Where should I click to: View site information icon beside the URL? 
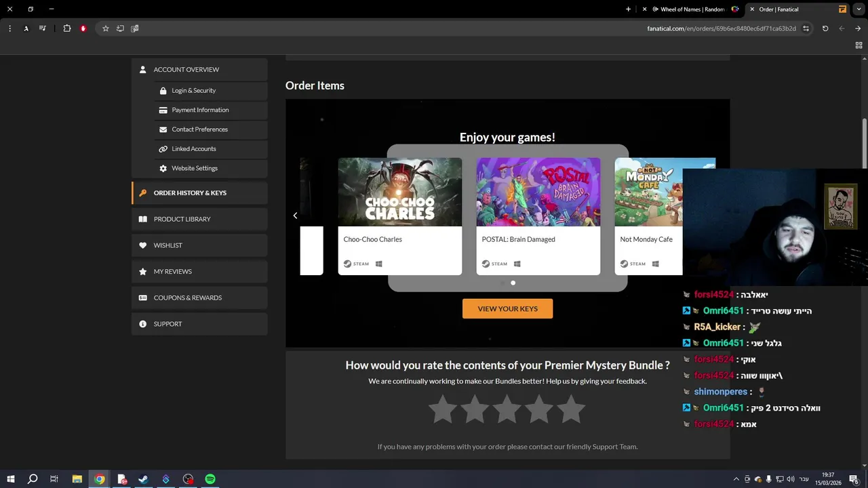click(x=806, y=28)
